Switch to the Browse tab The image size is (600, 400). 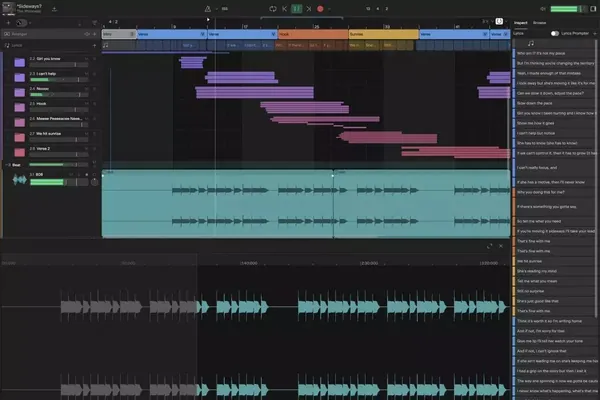tap(540, 23)
